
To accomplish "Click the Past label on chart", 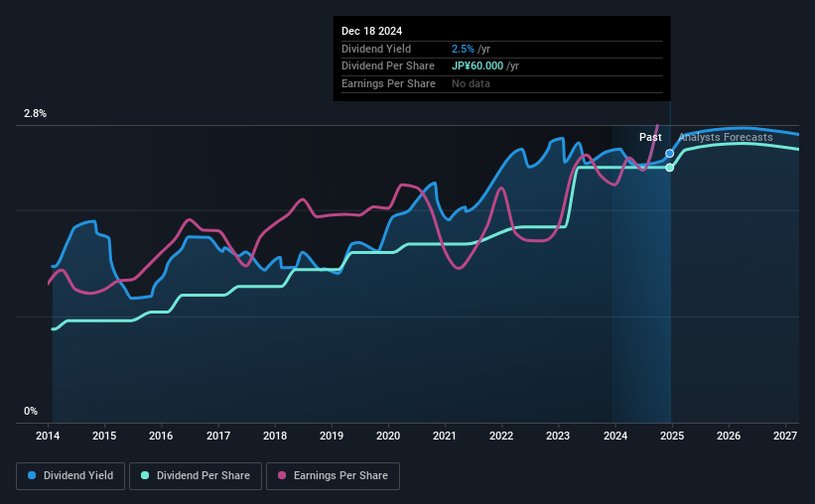I will (650, 137).
